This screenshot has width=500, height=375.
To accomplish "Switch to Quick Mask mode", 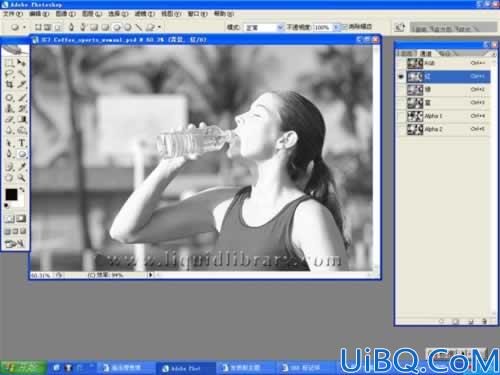I will point(21,219).
